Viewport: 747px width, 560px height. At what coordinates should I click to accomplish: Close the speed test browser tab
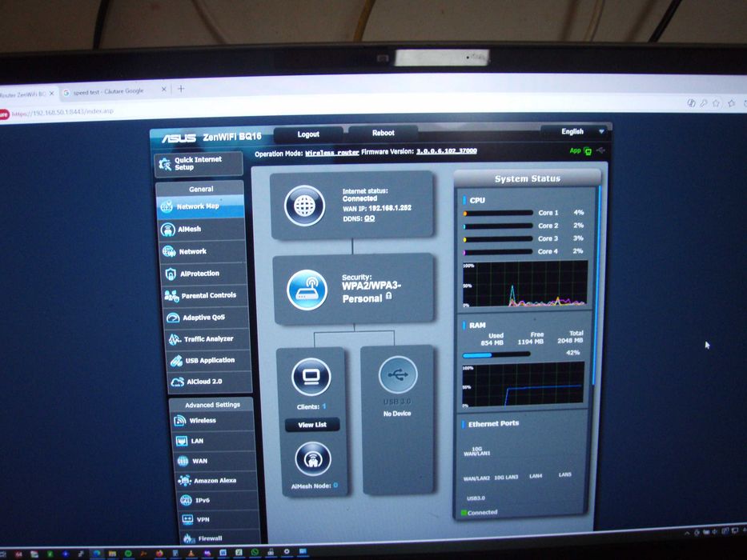[163, 89]
